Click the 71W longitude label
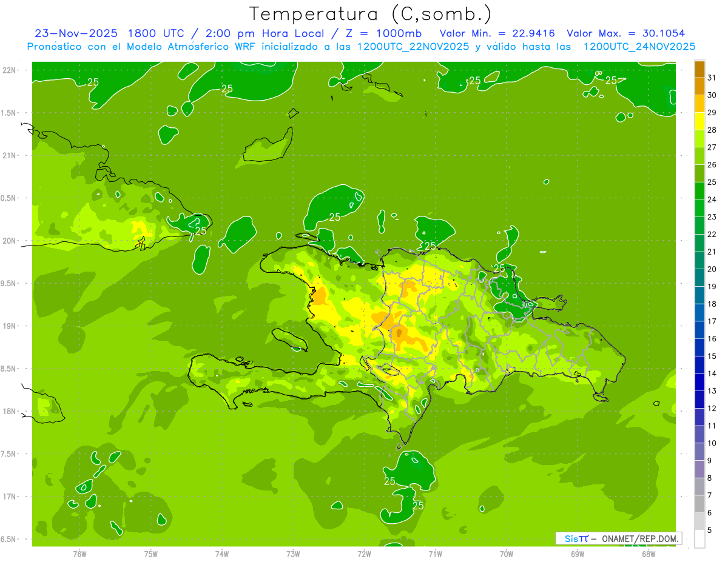Screen dimensions: 728x562 pyautogui.click(x=435, y=554)
